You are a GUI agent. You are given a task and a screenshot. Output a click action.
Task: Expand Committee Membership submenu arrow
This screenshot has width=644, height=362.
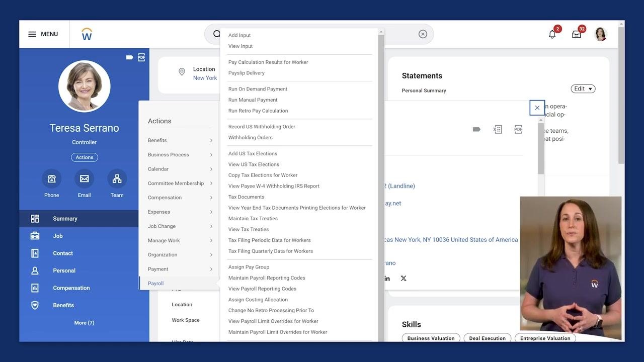211,184
